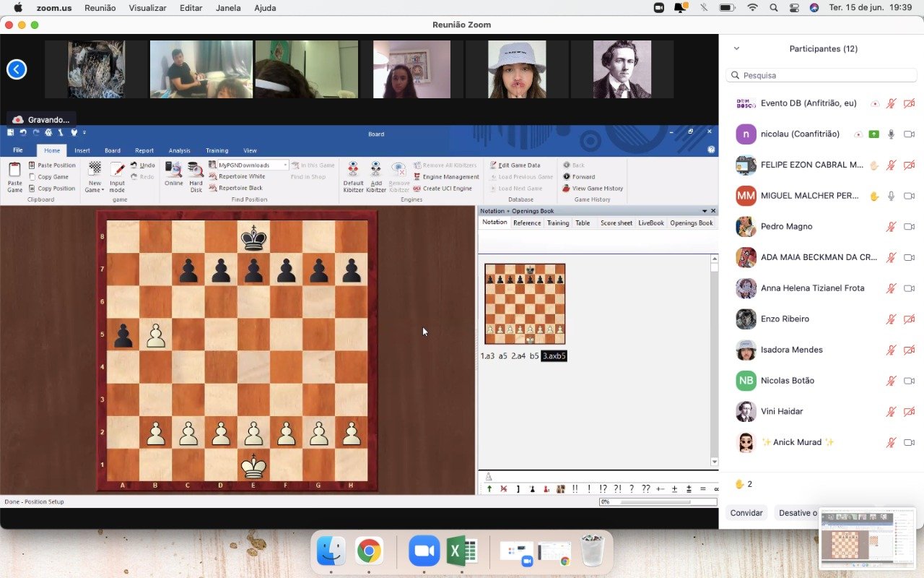Image resolution: width=924 pixels, height=578 pixels.
Task: Collapse the Participantes panel chevron
Action: 736,48
